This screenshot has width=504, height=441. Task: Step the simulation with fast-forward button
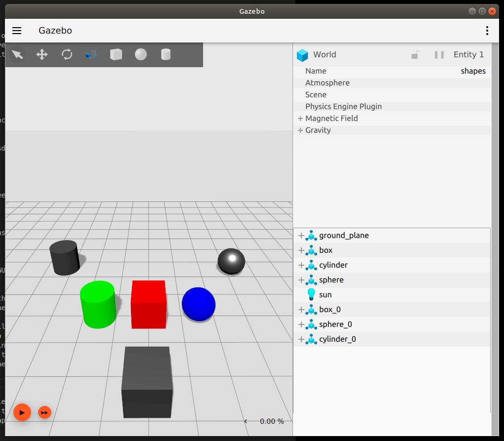click(x=44, y=412)
